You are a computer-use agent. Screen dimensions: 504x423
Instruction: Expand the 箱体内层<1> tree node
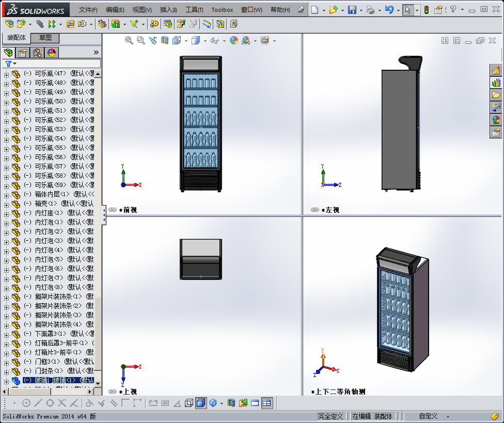click(6, 195)
